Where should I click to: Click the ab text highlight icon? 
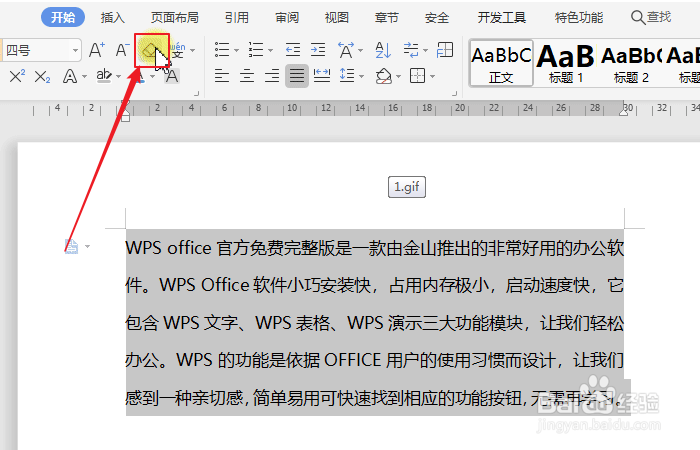click(x=104, y=76)
